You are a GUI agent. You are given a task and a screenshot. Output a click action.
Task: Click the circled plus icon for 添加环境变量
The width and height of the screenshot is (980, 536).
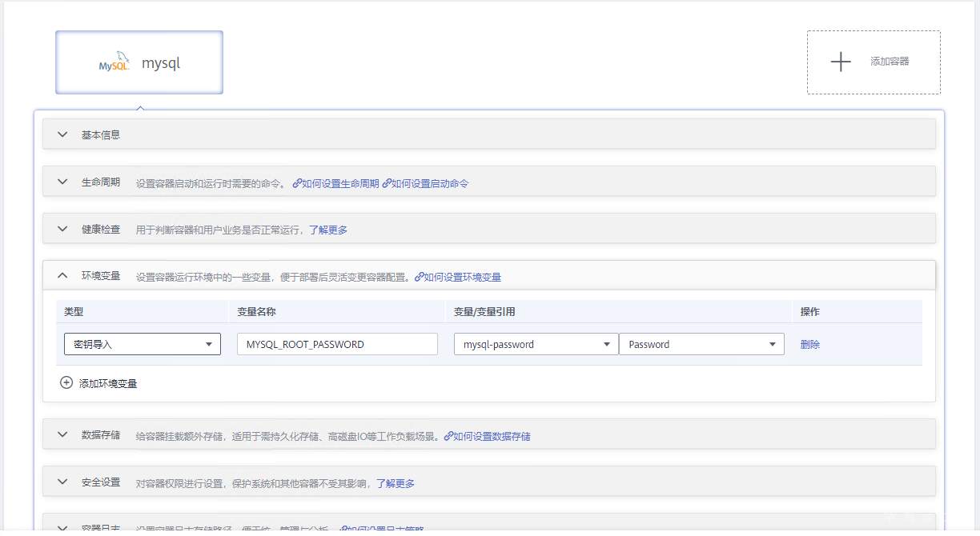[x=66, y=382]
